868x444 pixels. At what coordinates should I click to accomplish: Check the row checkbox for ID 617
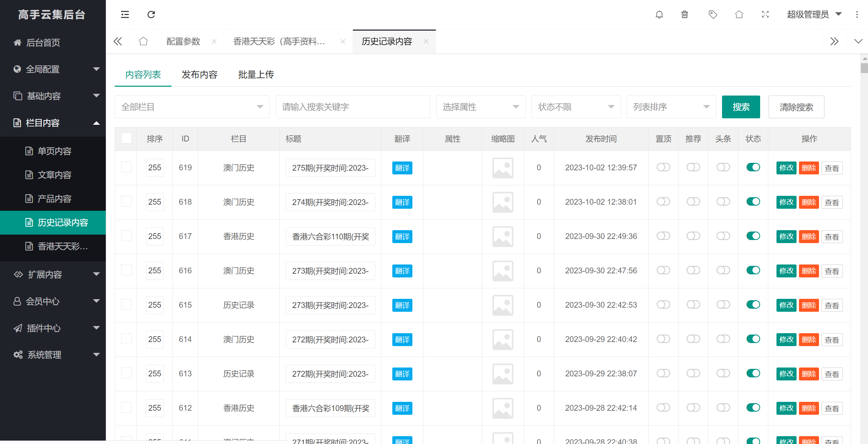point(126,236)
